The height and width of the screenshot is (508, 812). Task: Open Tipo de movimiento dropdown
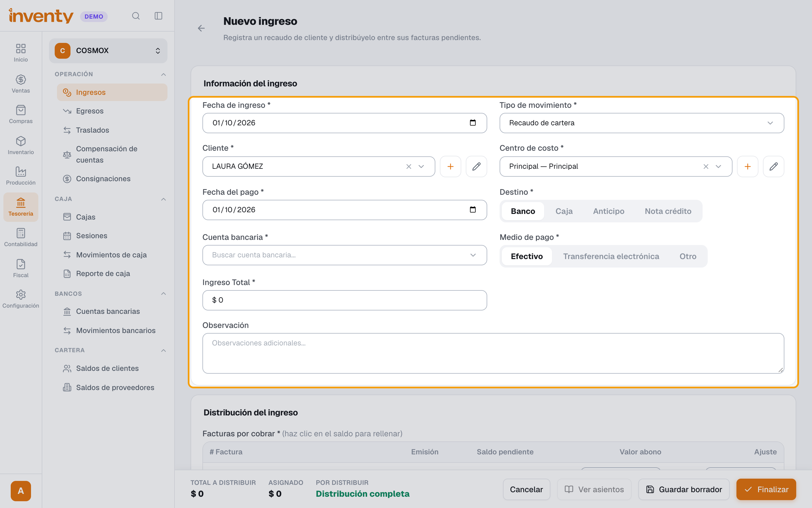[x=641, y=123]
